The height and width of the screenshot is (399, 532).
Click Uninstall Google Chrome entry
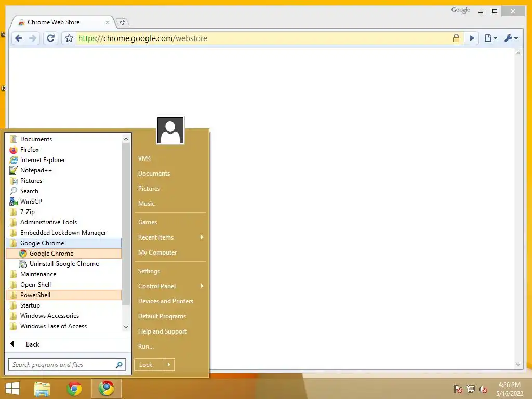click(x=64, y=264)
